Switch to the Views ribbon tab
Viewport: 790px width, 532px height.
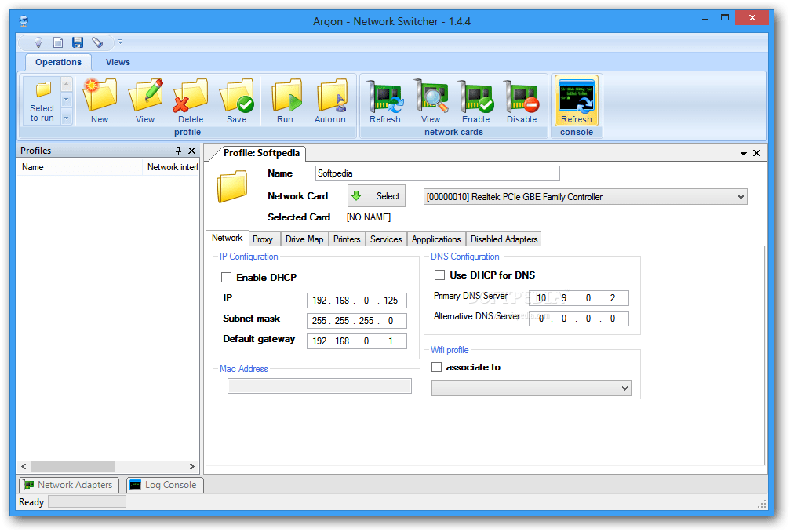click(118, 62)
